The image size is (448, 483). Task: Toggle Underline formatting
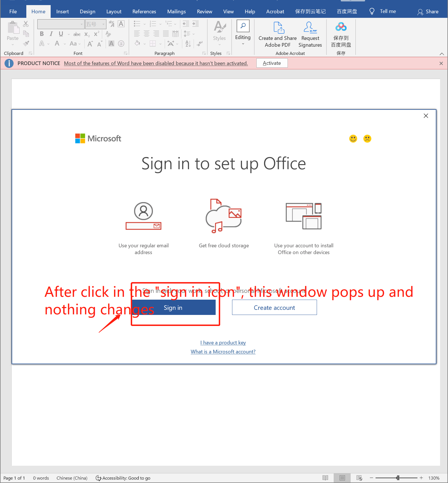pyautogui.click(x=61, y=34)
